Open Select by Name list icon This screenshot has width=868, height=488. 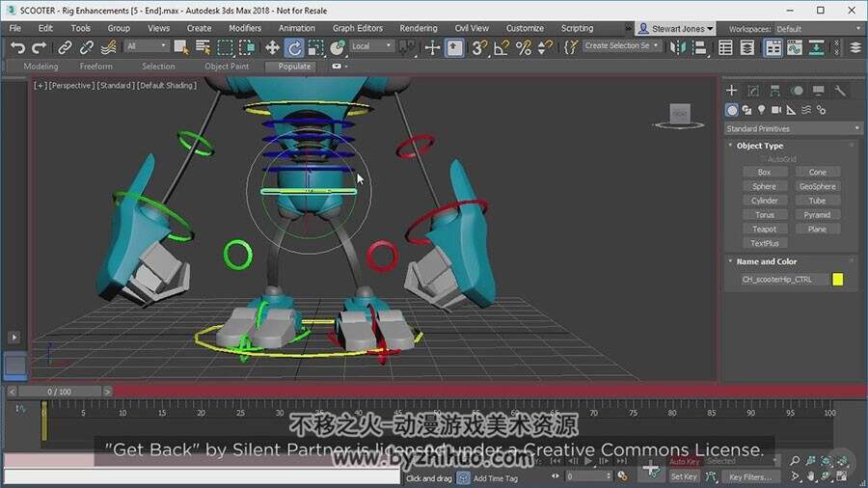pos(203,48)
